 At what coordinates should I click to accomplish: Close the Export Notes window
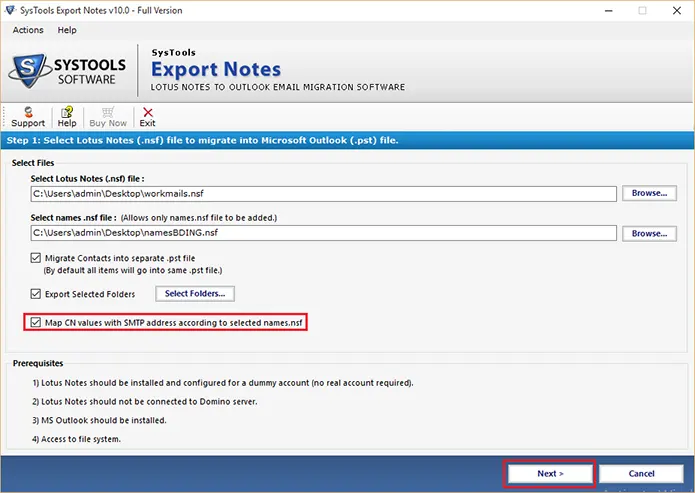[676, 10]
